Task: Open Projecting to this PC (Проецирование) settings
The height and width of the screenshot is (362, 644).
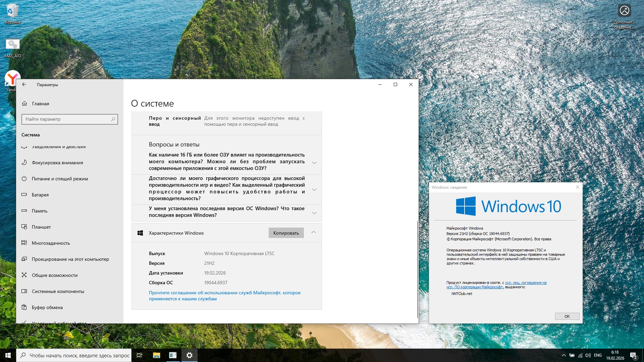Action: pos(70,259)
